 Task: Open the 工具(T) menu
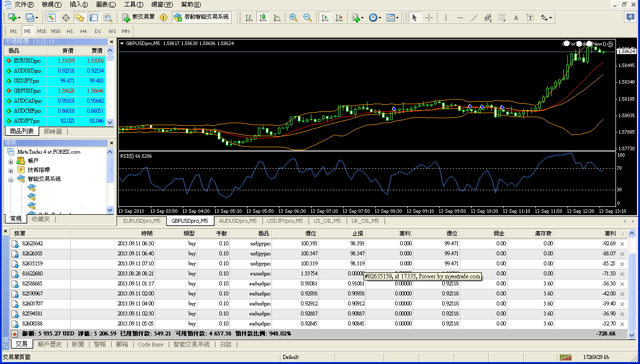pyautogui.click(x=133, y=5)
